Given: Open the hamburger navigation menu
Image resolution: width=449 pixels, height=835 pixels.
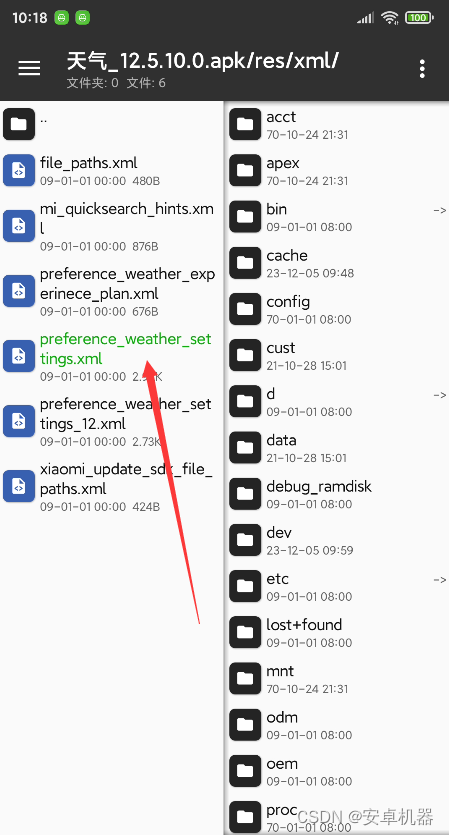Looking at the screenshot, I should [29, 68].
